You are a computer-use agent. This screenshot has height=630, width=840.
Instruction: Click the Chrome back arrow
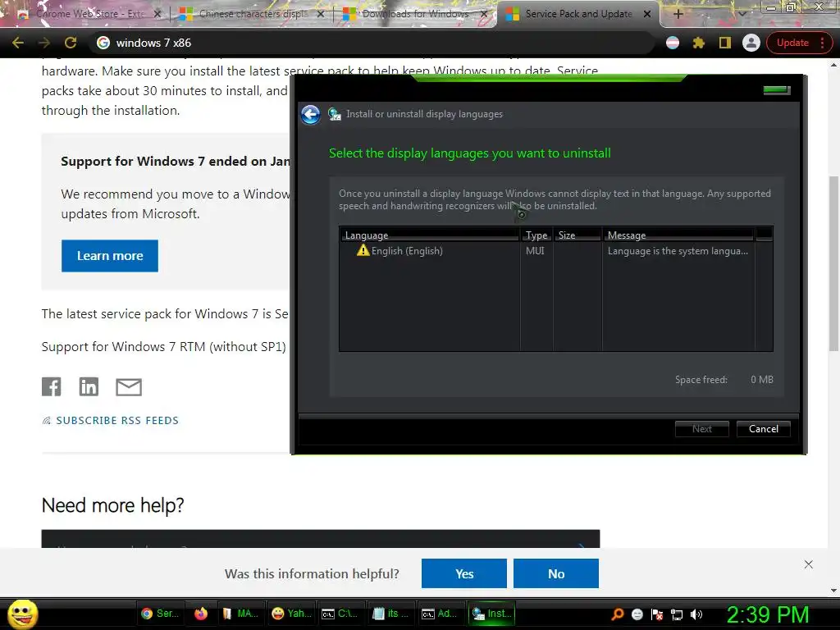tap(18, 43)
